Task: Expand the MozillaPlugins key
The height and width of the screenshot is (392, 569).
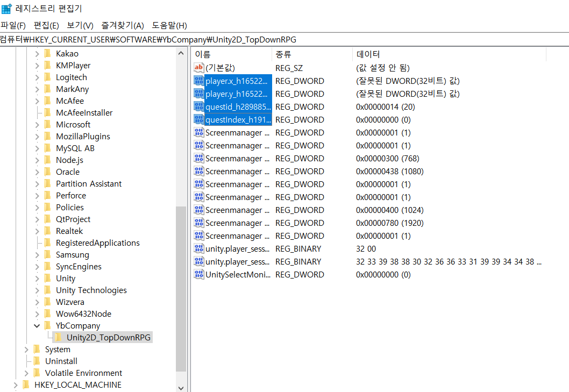Action: pyautogui.click(x=37, y=137)
